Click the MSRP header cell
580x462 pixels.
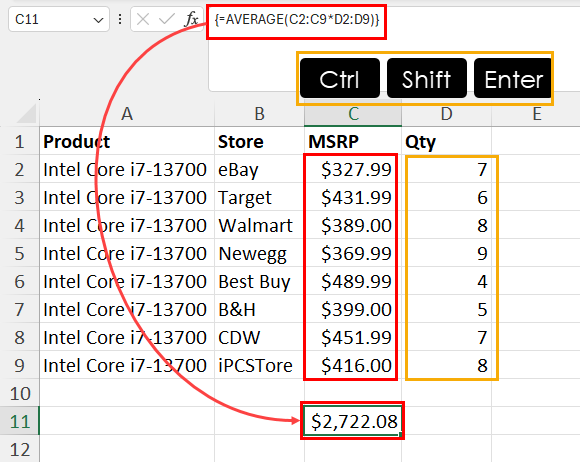click(x=353, y=142)
